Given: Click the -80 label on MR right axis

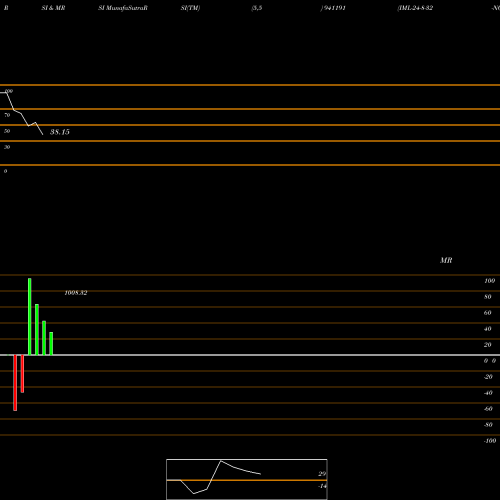Looking at the screenshot, I should [x=488, y=425].
